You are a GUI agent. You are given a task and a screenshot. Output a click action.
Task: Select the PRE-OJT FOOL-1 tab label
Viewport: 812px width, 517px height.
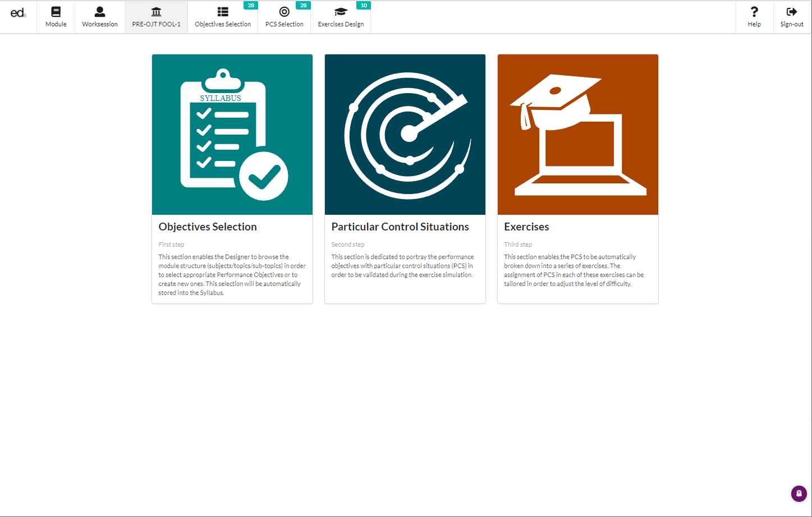157,24
